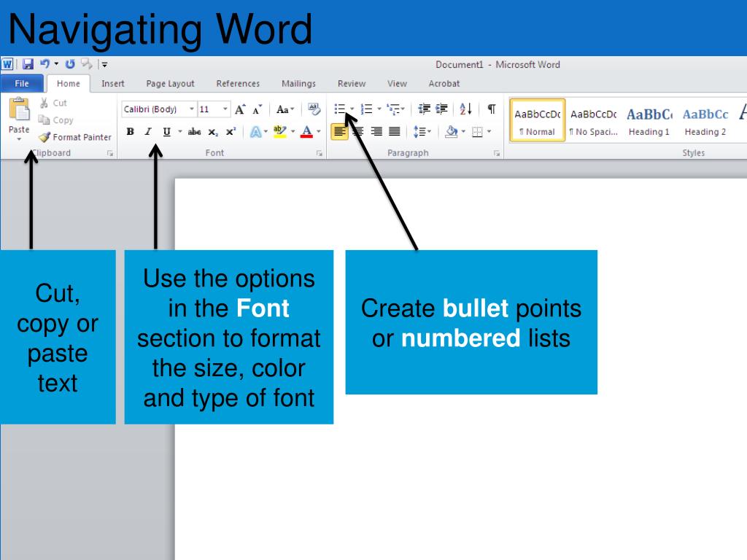Switch to the Insert tab

coord(113,84)
